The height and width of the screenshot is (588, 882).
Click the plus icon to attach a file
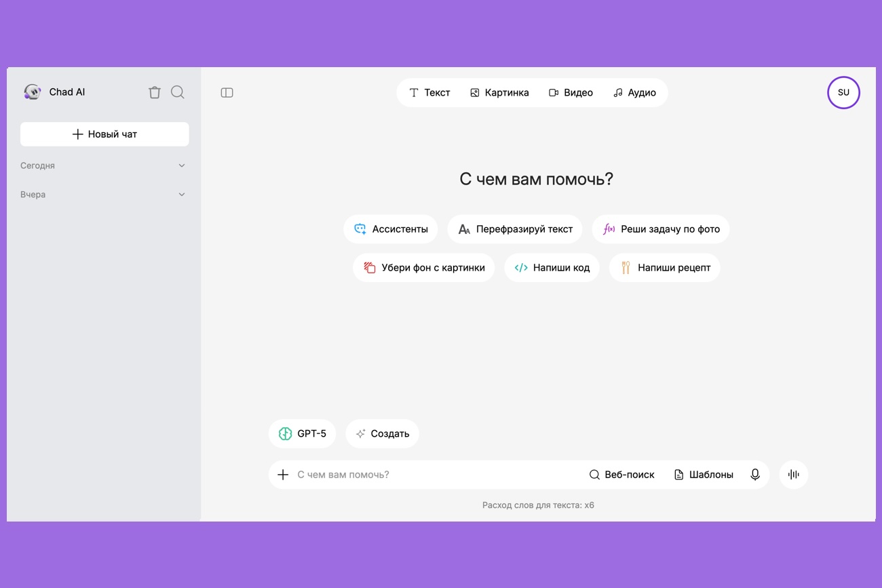(x=284, y=474)
